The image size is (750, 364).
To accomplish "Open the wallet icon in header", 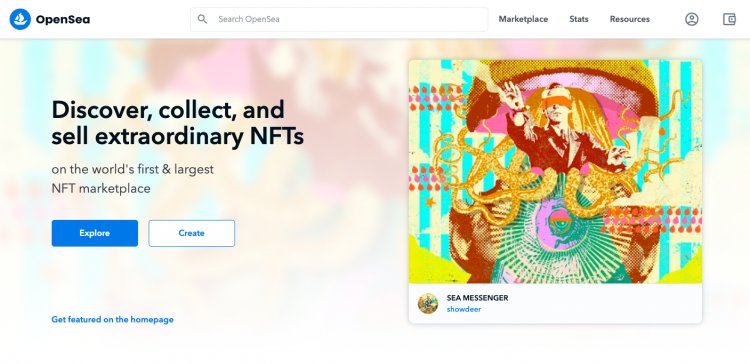I will point(729,19).
